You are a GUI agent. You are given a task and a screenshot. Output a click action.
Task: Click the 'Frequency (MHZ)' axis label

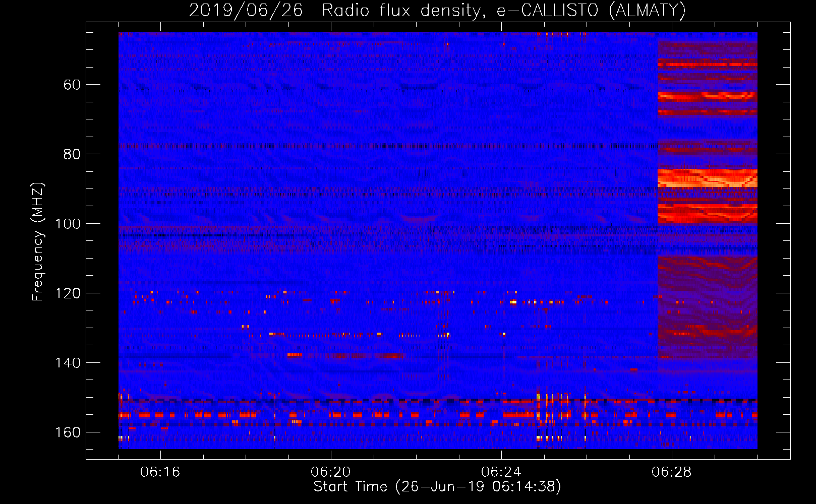(38, 241)
